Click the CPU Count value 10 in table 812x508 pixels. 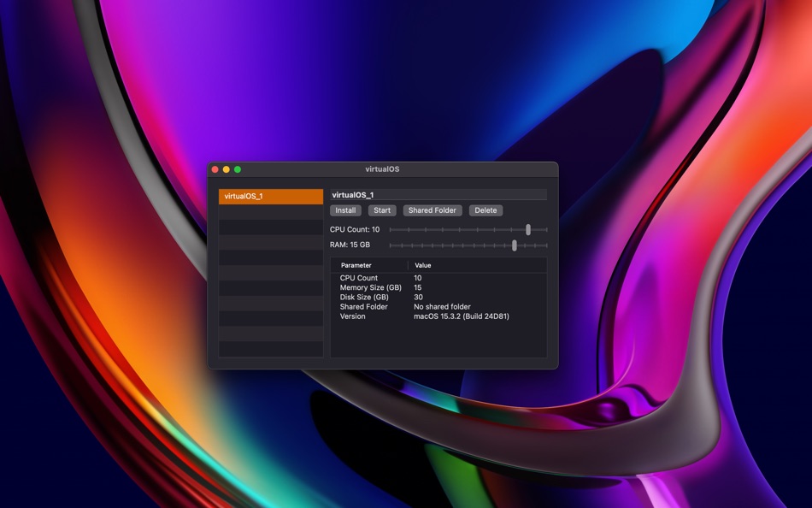click(x=418, y=278)
